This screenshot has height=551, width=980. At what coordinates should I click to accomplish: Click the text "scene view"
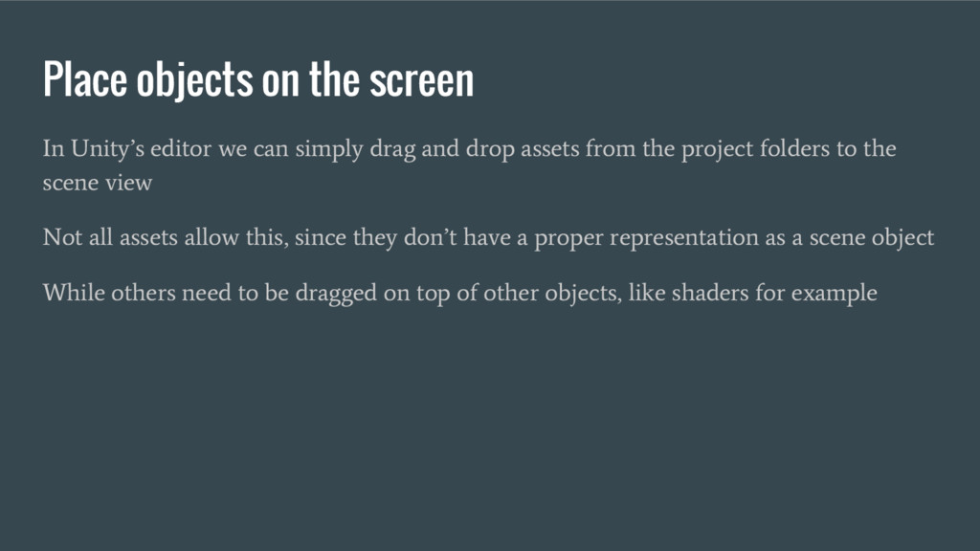pos(98,183)
